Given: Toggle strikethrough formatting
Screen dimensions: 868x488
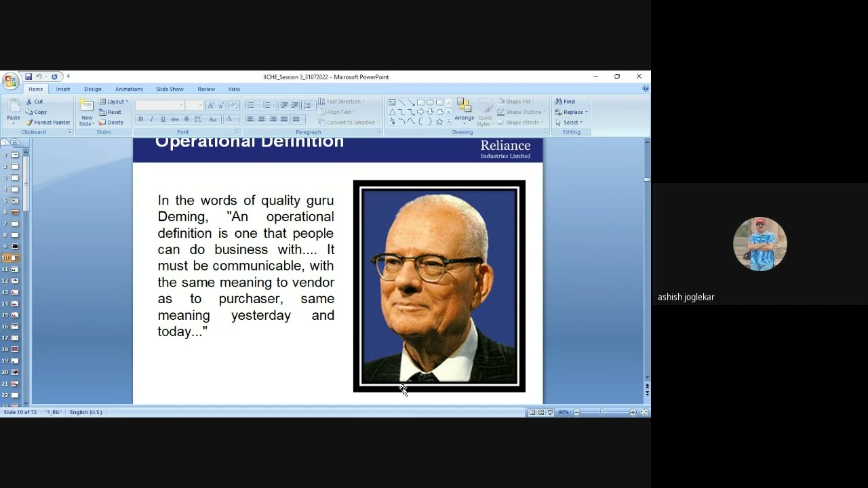Looking at the screenshot, I should tap(175, 119).
